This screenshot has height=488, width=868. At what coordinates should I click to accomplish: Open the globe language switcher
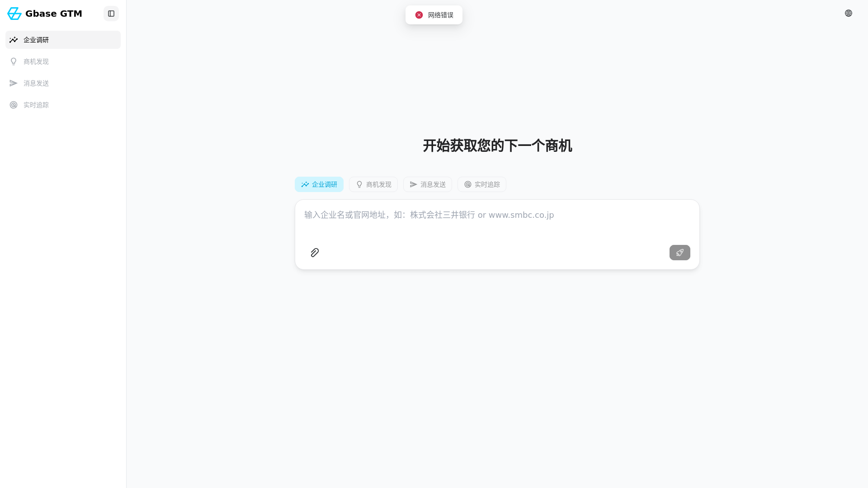[x=849, y=13]
